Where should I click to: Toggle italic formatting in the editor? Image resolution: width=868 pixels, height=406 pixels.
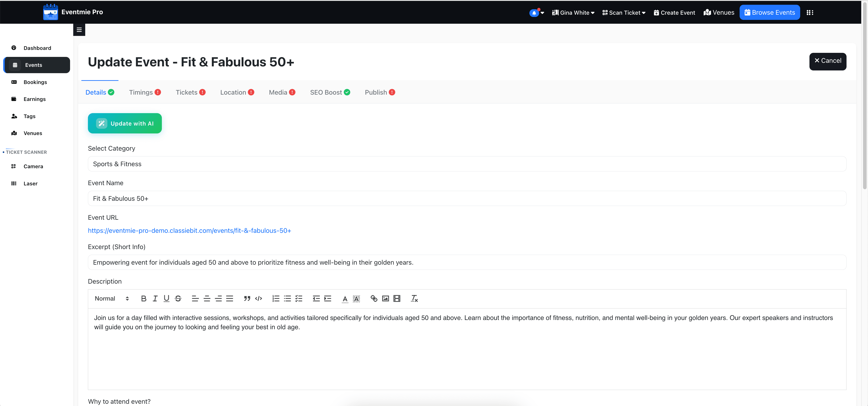point(155,299)
